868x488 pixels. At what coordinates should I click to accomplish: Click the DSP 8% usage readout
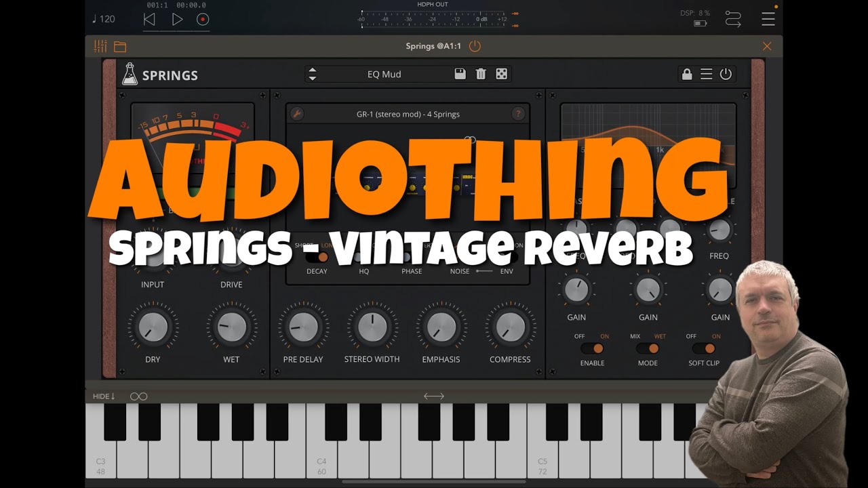(695, 13)
